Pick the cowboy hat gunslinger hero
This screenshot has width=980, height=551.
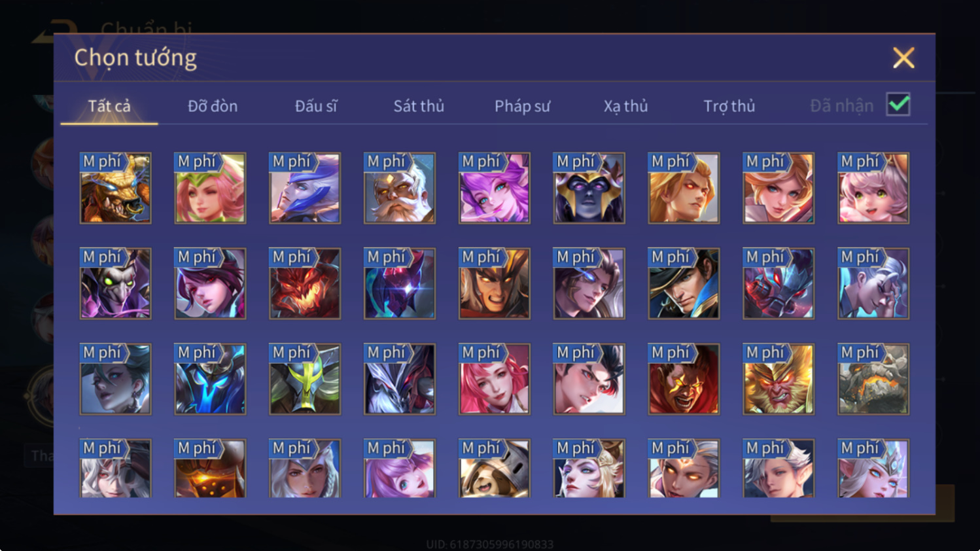point(684,283)
